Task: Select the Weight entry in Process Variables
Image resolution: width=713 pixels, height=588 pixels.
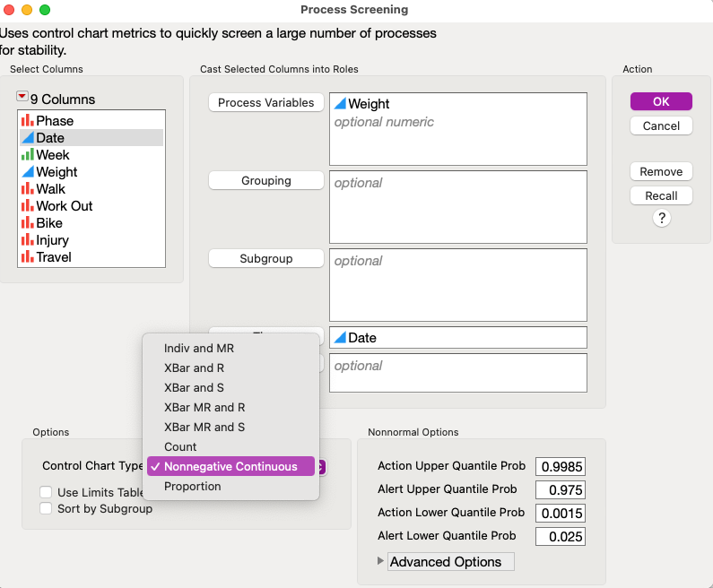Action: [369, 104]
